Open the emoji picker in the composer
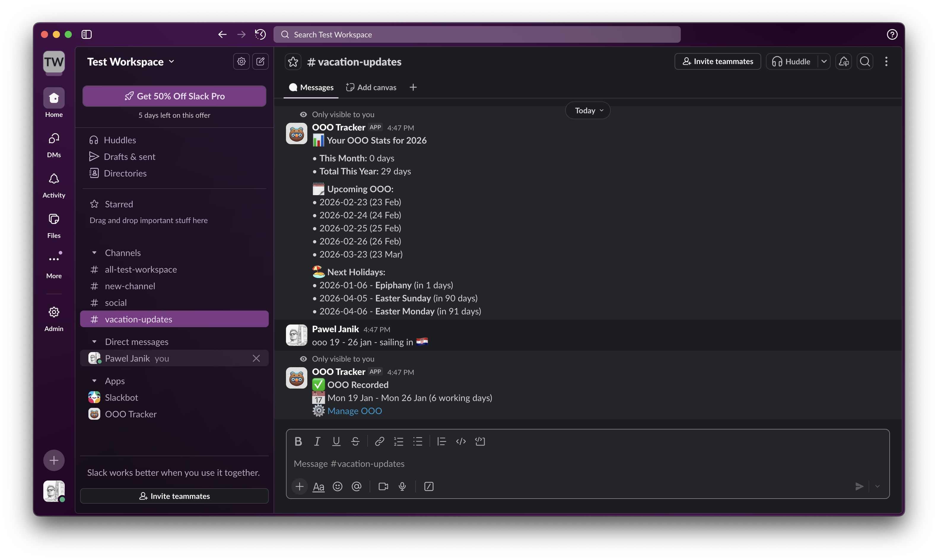Screen dimensions: 938x560 [337, 486]
